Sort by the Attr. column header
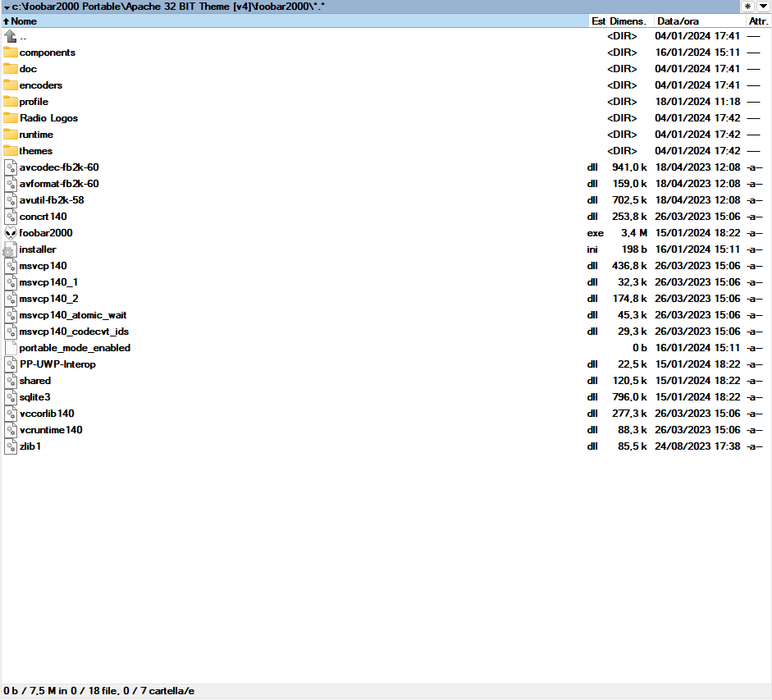 tap(758, 21)
